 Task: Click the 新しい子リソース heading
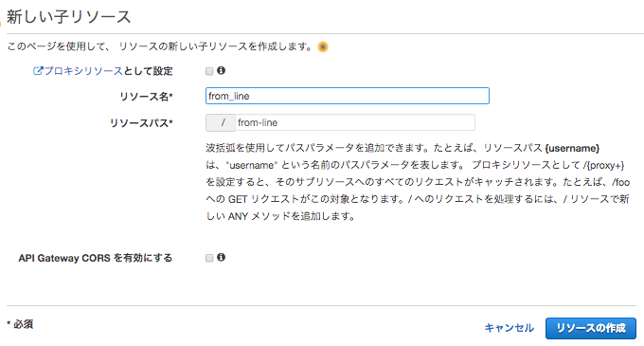coord(68,17)
